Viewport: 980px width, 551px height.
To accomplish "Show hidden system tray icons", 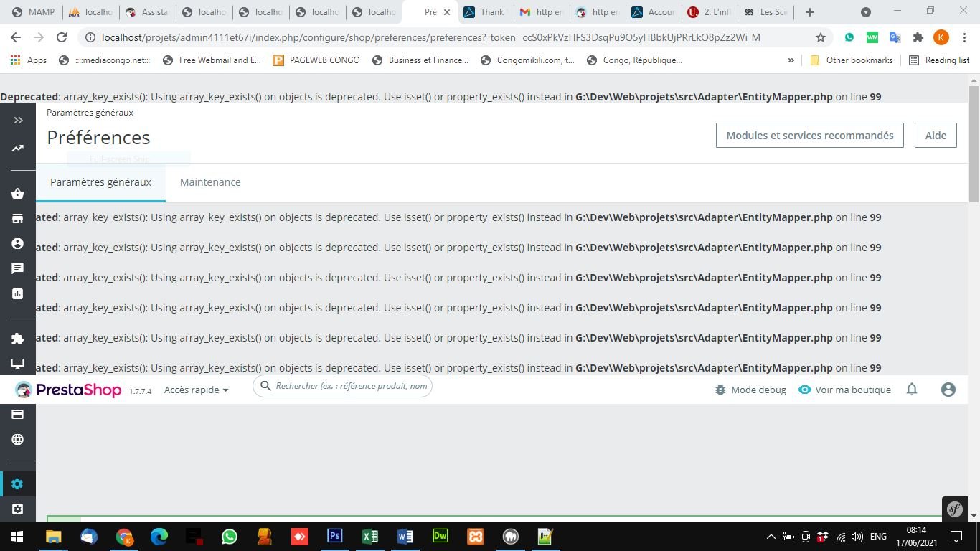I will (x=771, y=537).
